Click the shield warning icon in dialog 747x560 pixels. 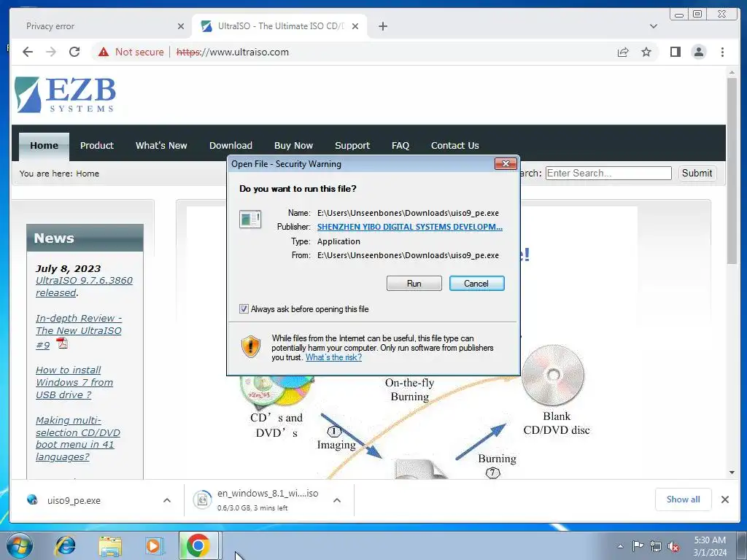click(251, 346)
